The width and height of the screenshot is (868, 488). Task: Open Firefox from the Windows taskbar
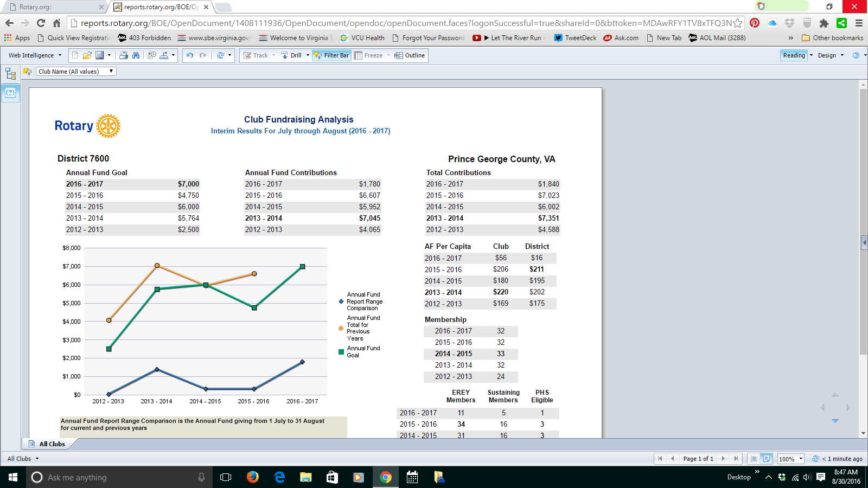253,477
